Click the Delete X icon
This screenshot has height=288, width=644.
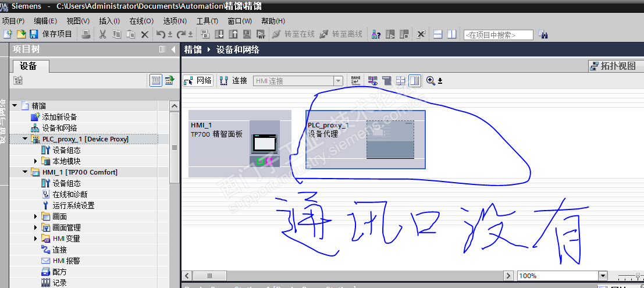(x=145, y=34)
